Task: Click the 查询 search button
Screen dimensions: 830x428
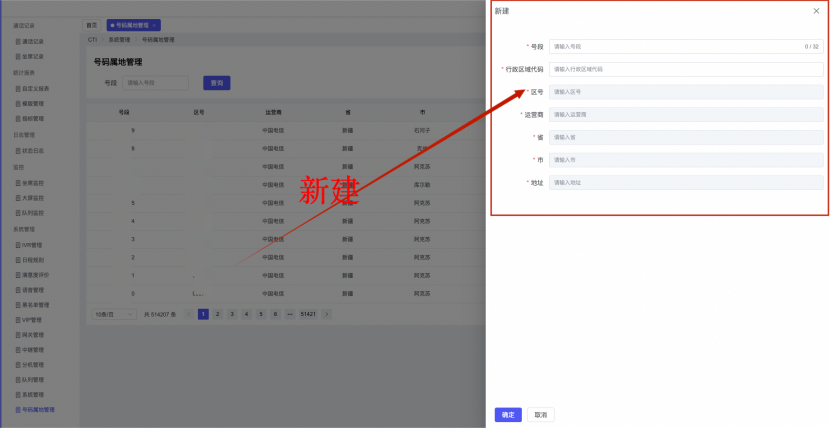Action: pyautogui.click(x=217, y=83)
